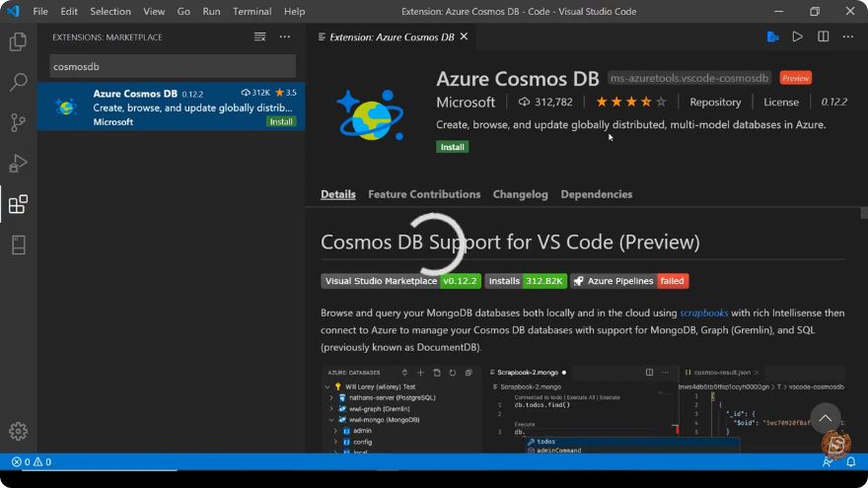Switch to the Dependencies tab

596,194
